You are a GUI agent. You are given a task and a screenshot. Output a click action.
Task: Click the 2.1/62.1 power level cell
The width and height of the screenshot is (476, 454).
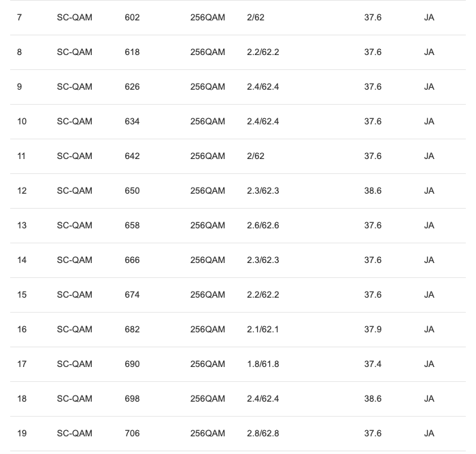[262, 329]
